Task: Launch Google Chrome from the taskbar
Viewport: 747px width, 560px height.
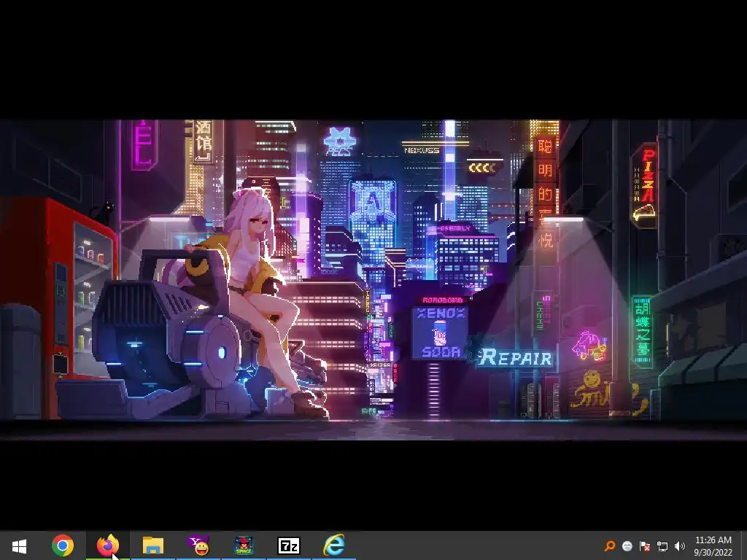Action: (x=63, y=545)
